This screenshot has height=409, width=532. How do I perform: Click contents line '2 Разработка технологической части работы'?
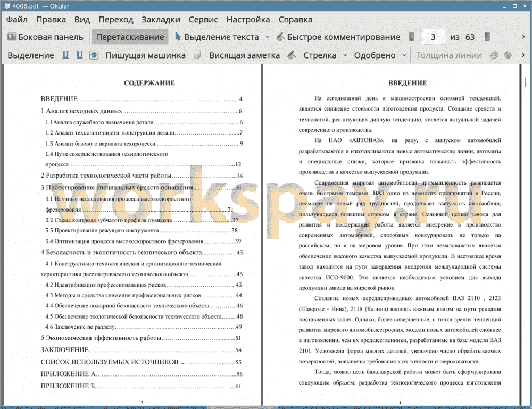click(142, 176)
